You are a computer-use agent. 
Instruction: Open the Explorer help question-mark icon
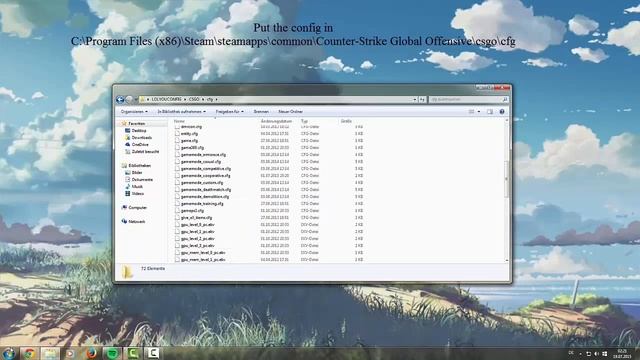click(502, 111)
